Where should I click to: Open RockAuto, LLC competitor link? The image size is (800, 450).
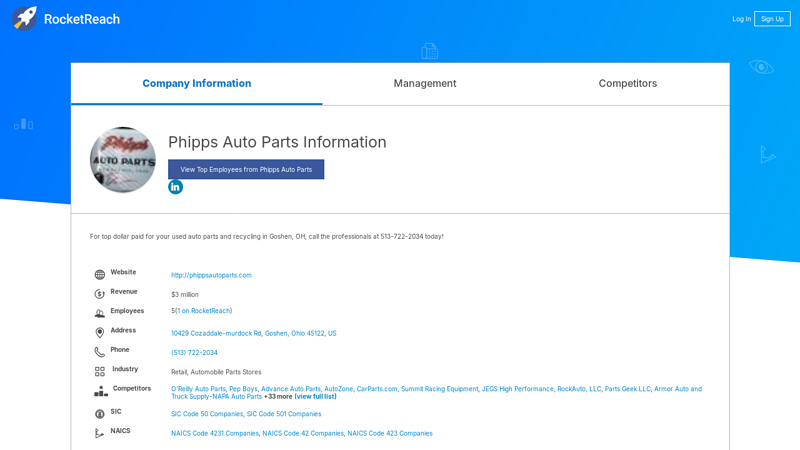579,389
